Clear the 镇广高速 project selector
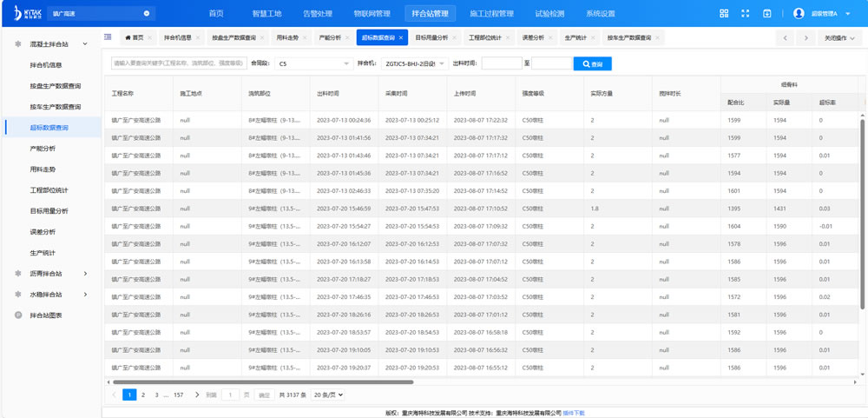This screenshot has width=868, height=418. 147,13
